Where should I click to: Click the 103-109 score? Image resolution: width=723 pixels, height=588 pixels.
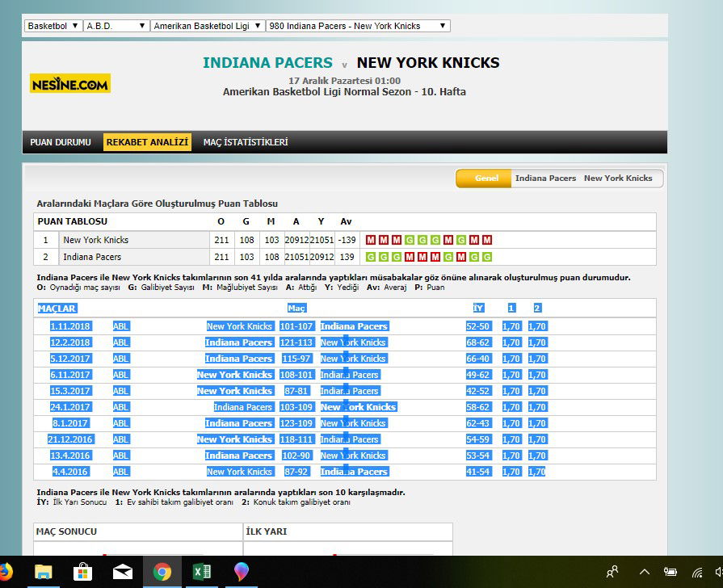(x=296, y=407)
